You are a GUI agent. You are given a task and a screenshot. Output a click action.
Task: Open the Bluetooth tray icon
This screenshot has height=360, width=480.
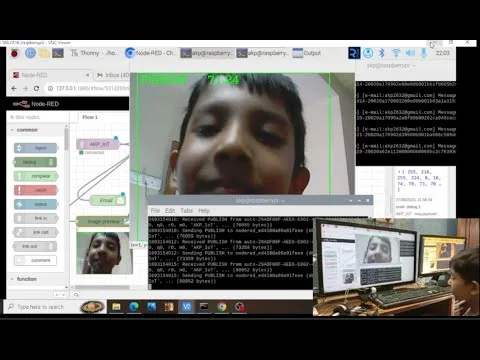(382, 53)
